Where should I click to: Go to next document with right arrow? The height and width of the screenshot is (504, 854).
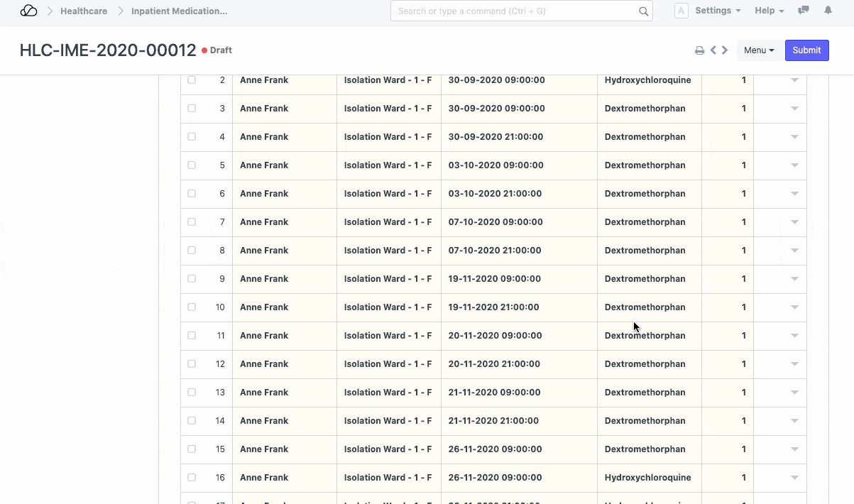click(x=725, y=50)
